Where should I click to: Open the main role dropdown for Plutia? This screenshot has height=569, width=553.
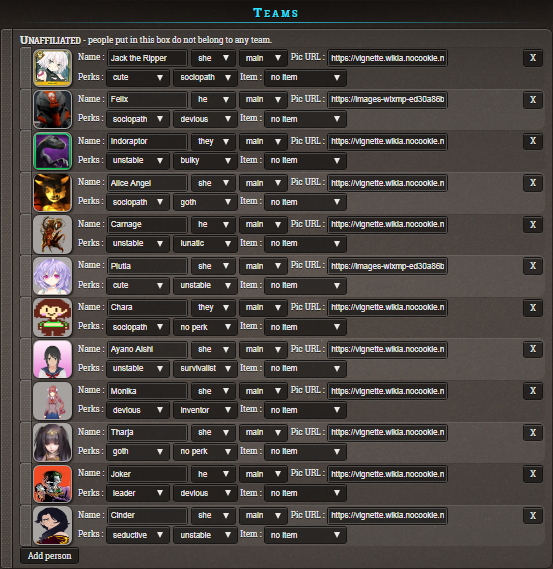[x=263, y=266]
